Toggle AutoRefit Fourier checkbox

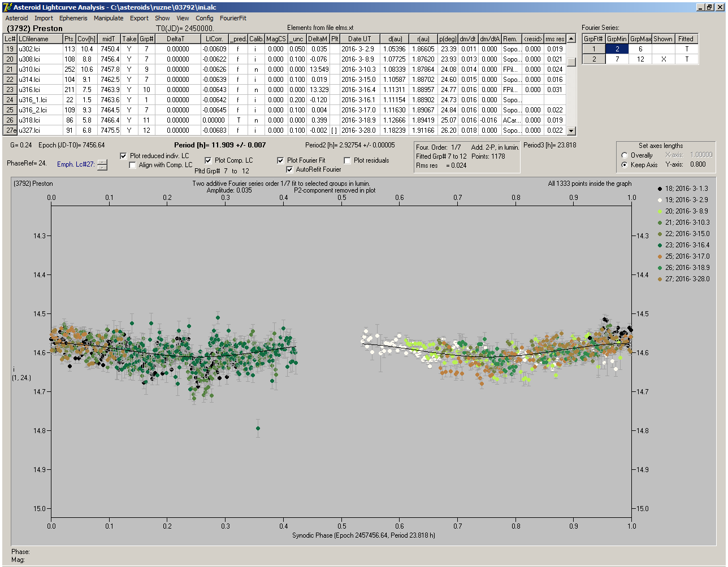pyautogui.click(x=289, y=169)
